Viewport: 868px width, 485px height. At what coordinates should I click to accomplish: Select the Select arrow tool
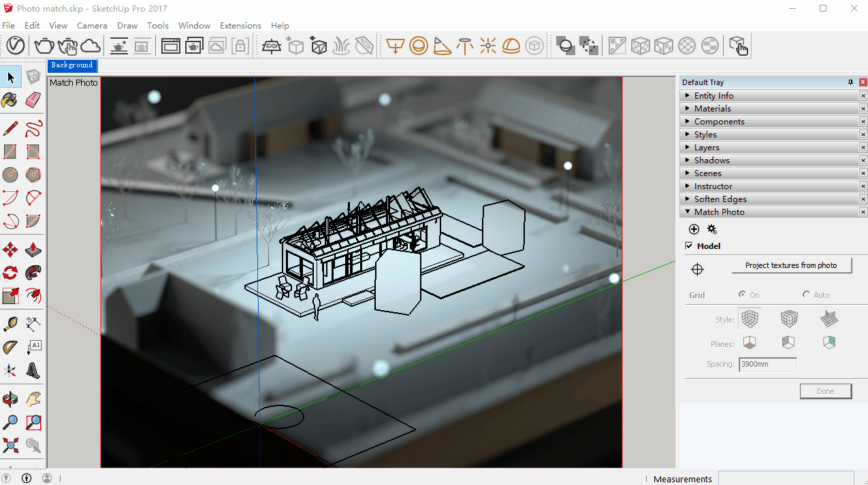pos(11,78)
